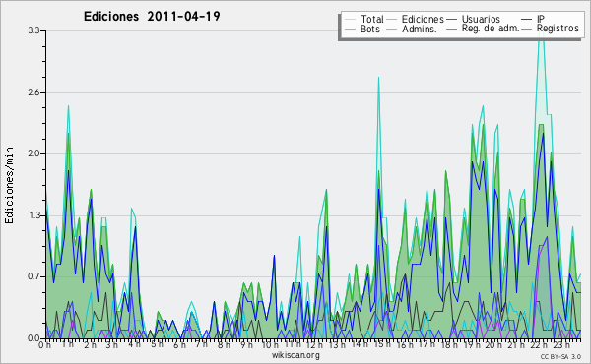Click the '21 h' hour label

tap(516, 345)
